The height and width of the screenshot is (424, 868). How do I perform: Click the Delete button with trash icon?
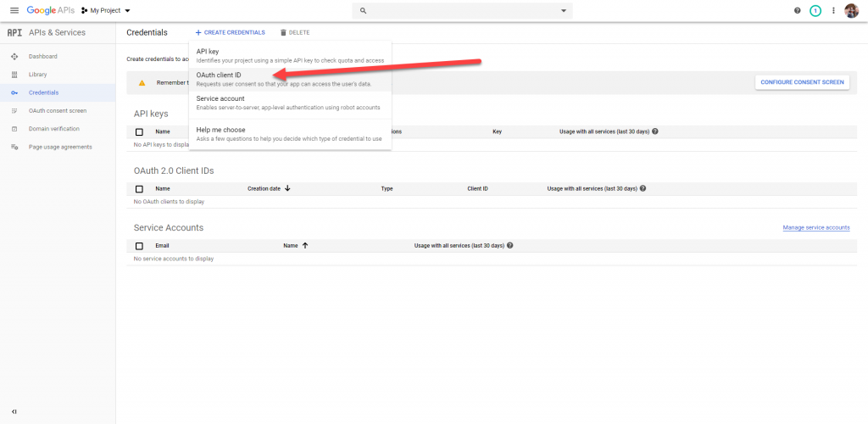[x=295, y=33]
